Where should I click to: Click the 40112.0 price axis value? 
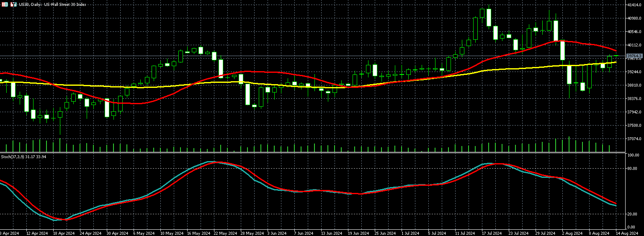(635, 45)
